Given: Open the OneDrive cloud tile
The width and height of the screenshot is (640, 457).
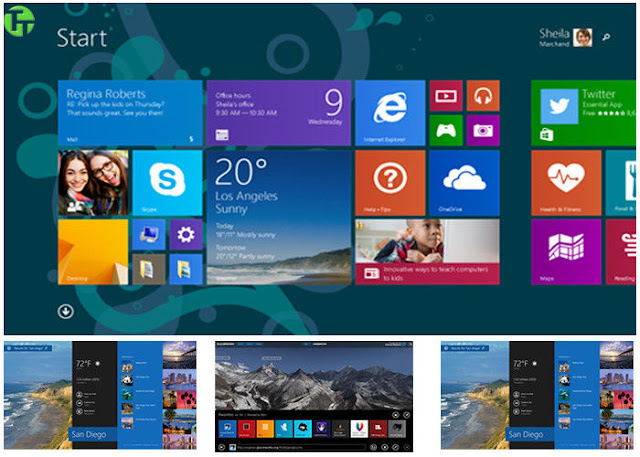Looking at the screenshot, I should tap(464, 183).
